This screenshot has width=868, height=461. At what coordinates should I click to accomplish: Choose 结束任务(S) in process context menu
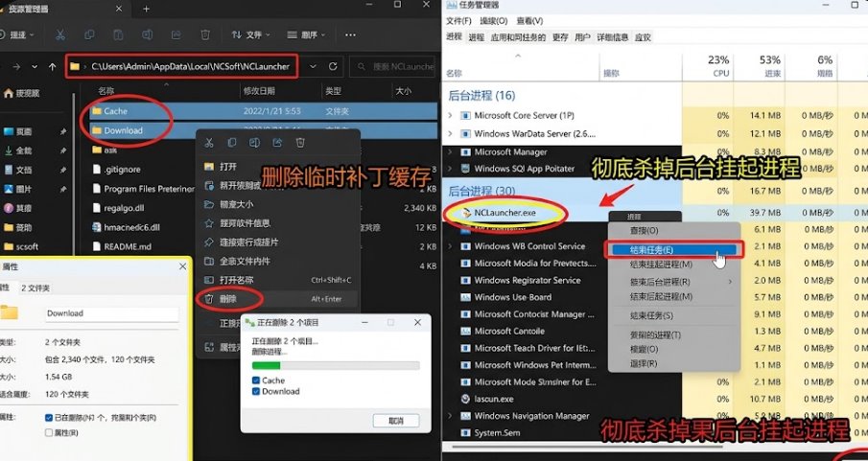click(x=651, y=315)
